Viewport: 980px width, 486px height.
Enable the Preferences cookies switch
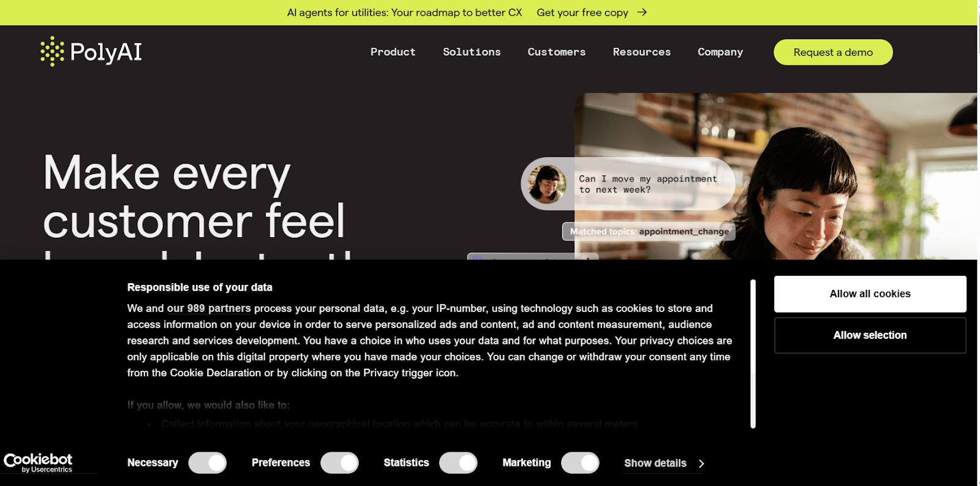340,463
